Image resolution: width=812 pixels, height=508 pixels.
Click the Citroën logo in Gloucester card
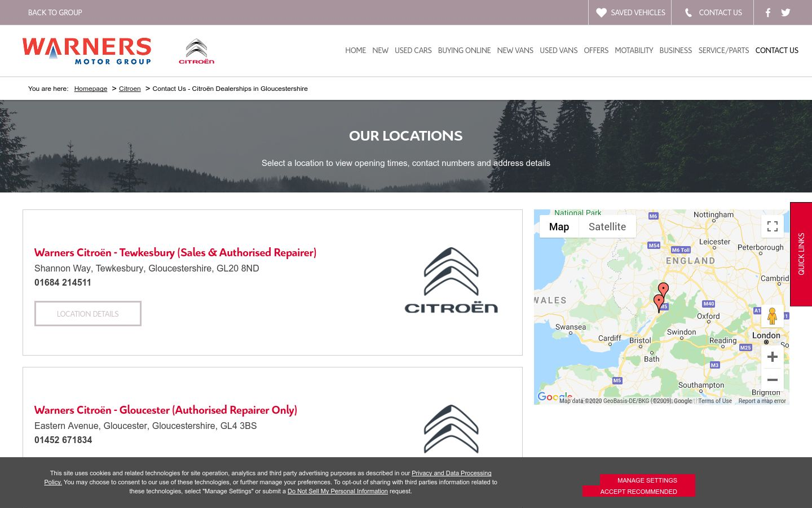(451, 429)
